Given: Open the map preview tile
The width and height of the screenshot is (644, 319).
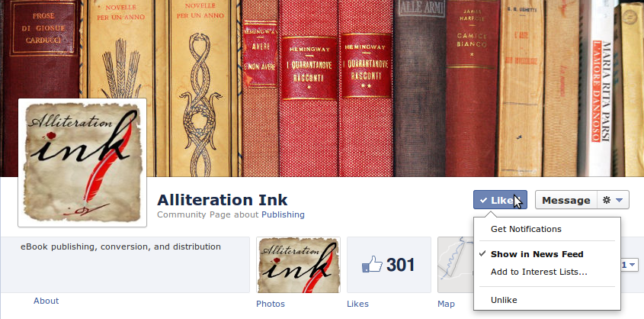Looking at the screenshot, I should pos(456,265).
